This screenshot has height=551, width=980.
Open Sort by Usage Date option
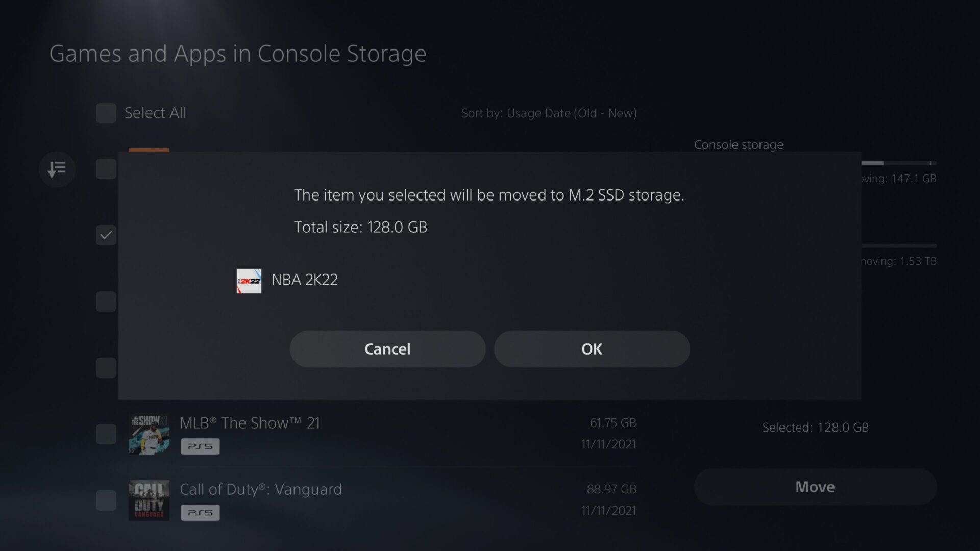tap(549, 113)
